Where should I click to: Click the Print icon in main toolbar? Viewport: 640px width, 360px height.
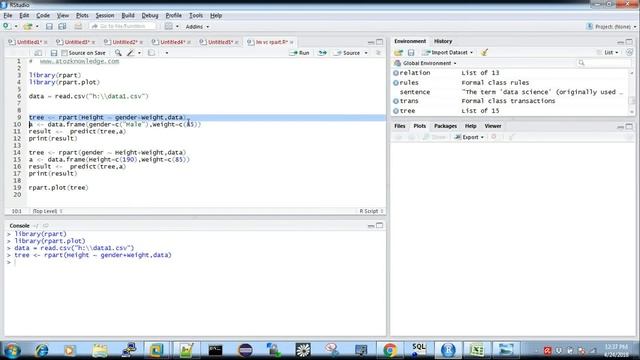(x=78, y=27)
